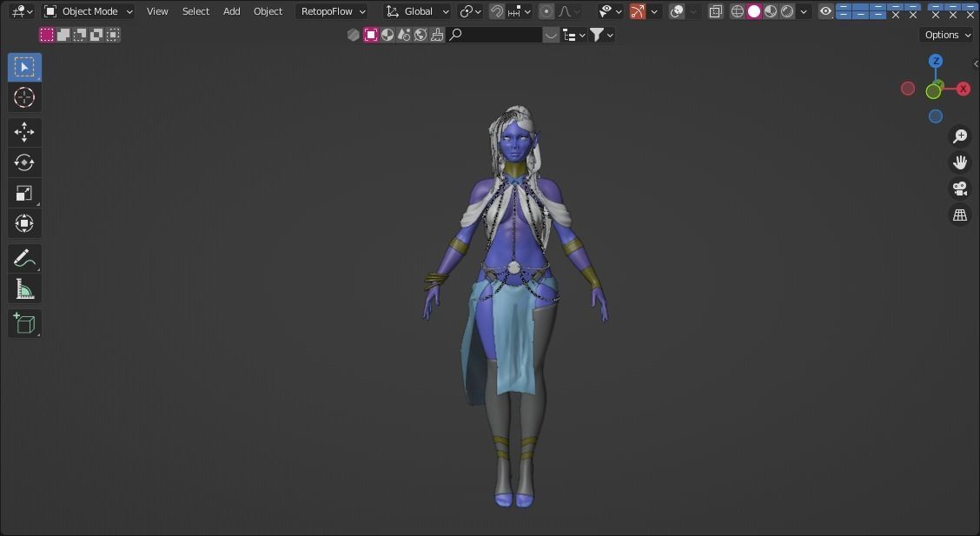The width and height of the screenshot is (980, 536).
Task: Activate the 3D Cursor tool
Action: click(24, 97)
